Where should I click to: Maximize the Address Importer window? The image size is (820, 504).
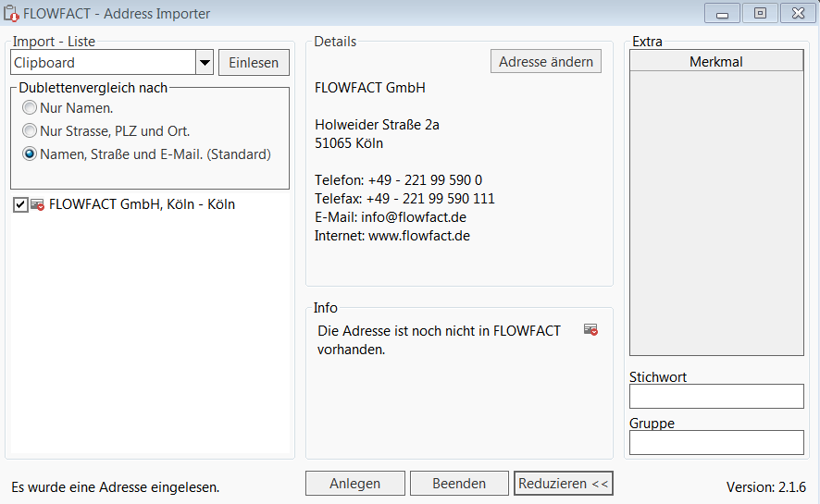760,14
